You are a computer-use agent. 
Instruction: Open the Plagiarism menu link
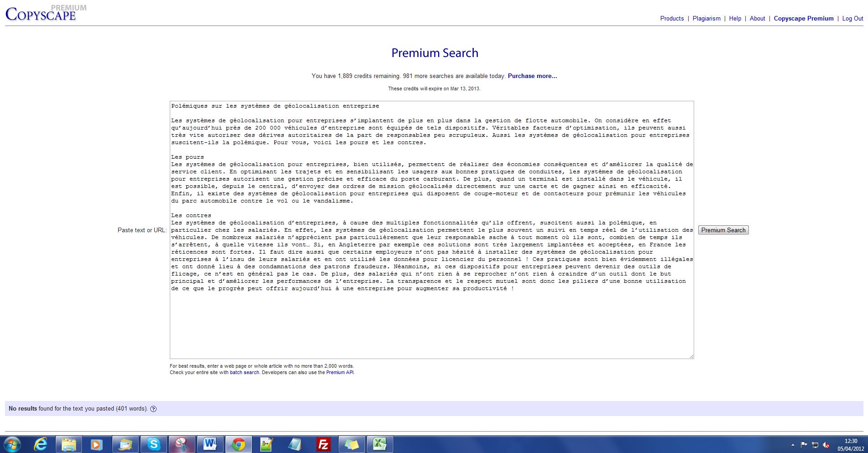click(x=706, y=19)
